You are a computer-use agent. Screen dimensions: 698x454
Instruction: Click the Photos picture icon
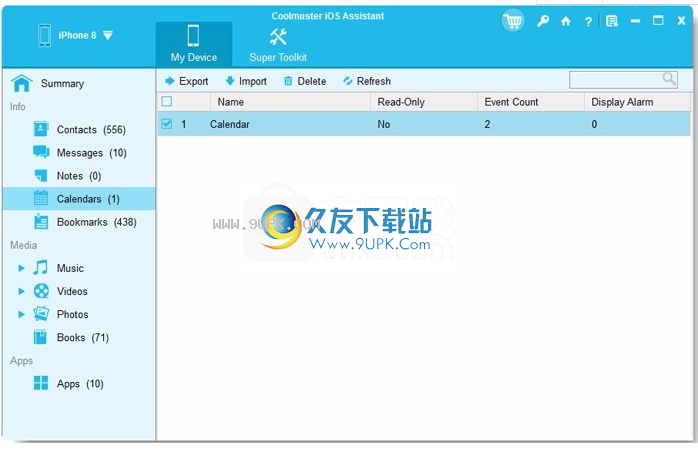41,314
